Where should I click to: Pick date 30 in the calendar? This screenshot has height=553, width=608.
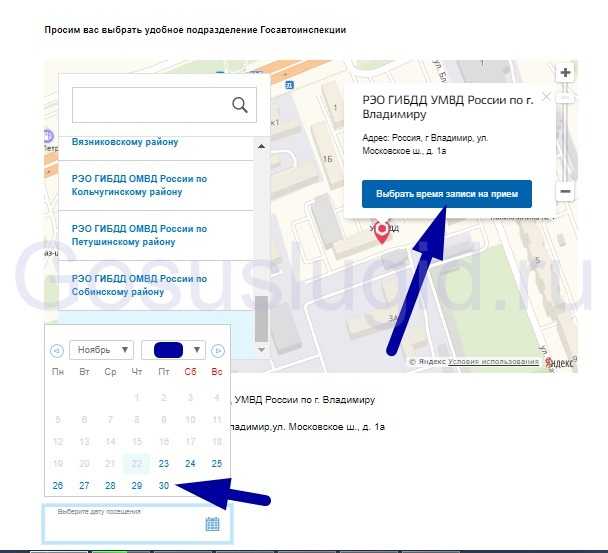pyautogui.click(x=163, y=486)
